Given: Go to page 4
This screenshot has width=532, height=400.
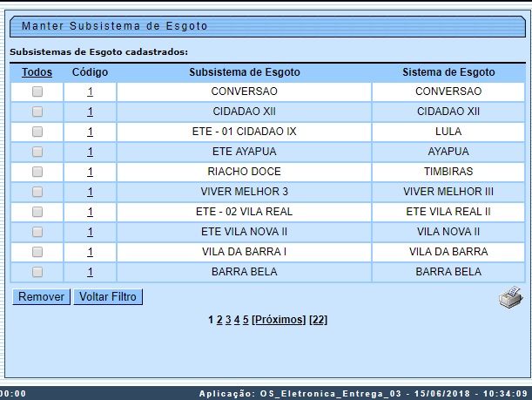Looking at the screenshot, I should 237,320.
